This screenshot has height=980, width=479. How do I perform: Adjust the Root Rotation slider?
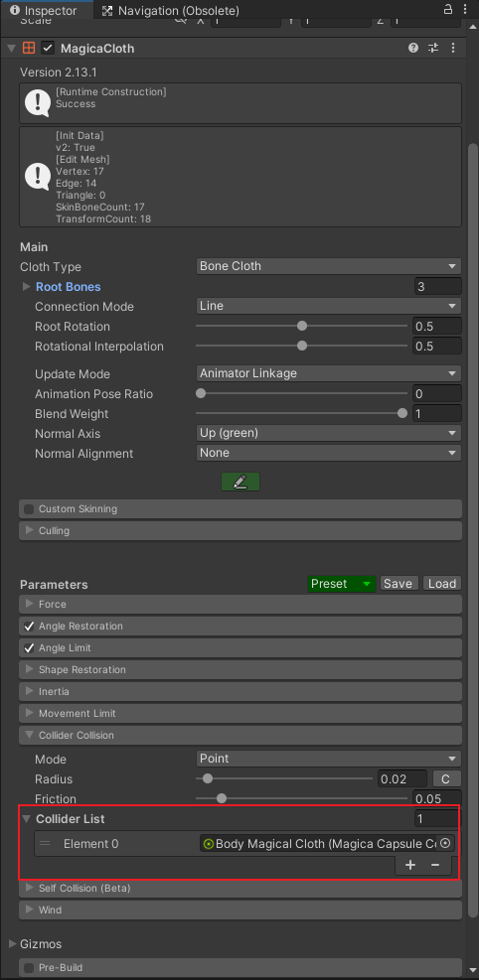click(301, 327)
